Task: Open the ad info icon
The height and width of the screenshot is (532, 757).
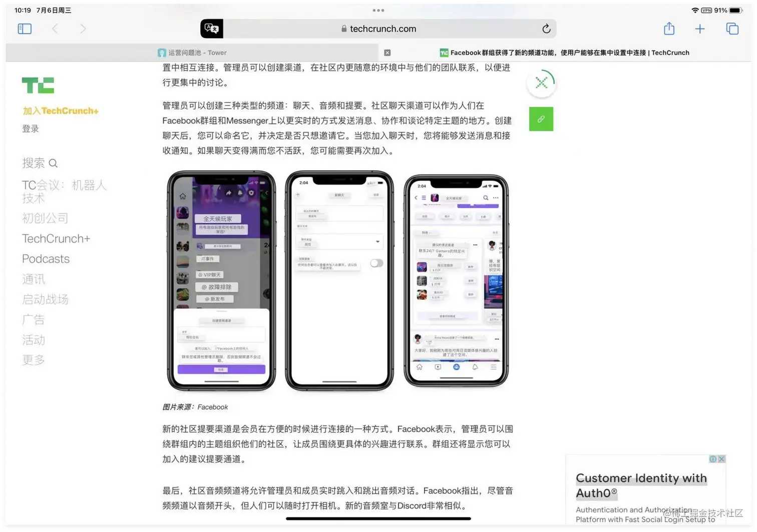Action: pos(713,459)
